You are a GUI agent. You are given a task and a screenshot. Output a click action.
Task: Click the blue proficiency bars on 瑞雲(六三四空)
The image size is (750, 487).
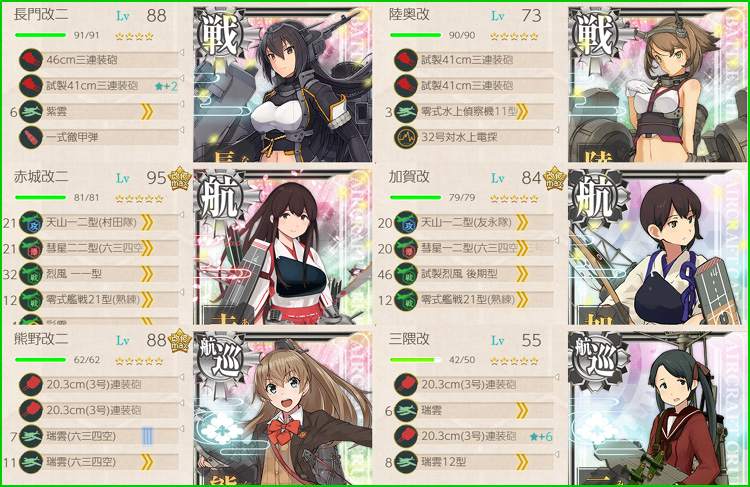pos(147,436)
